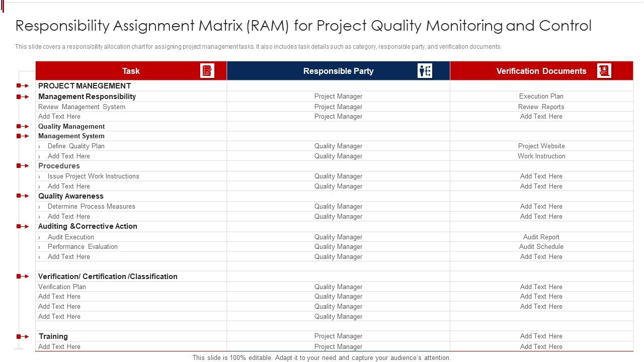This screenshot has width=644, height=362.
Task: Click Project Manager in Review Management System row
Action: coord(338,107)
